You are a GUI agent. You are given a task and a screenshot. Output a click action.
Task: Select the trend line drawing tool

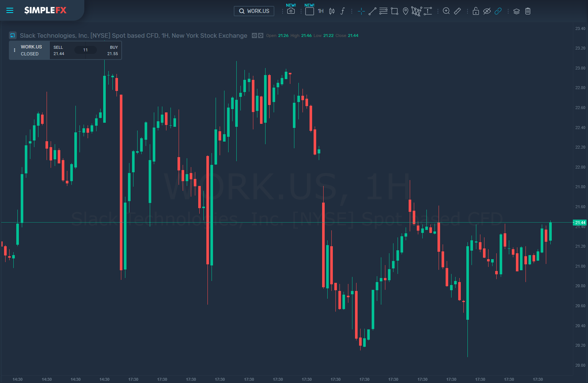[372, 11]
